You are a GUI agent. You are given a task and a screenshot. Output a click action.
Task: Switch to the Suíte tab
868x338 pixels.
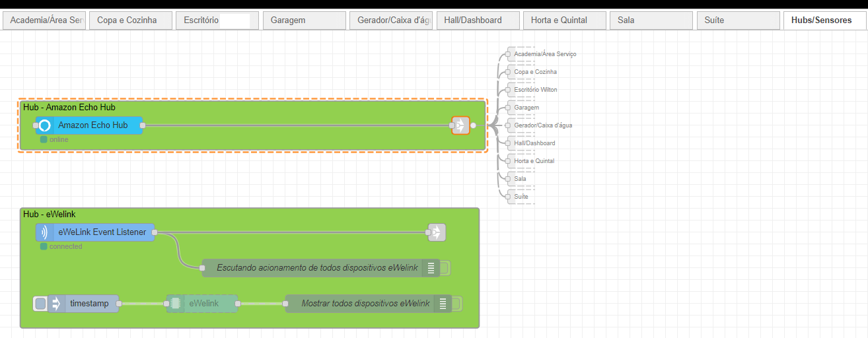point(738,20)
